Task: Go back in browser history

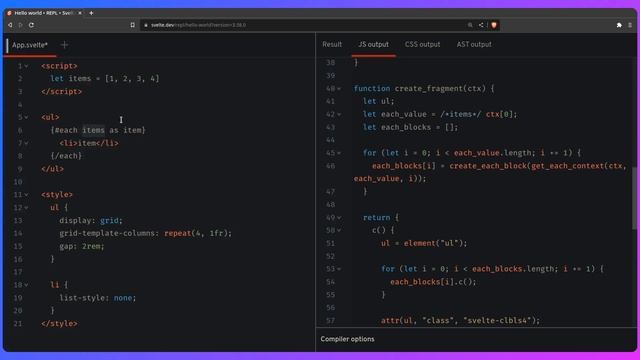Action: [10, 25]
